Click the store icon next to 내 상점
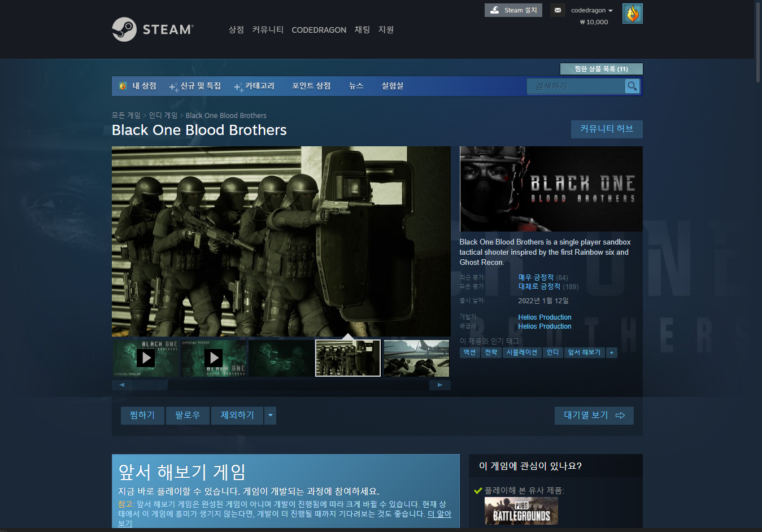Screen dimensions: 762x532 point(123,86)
